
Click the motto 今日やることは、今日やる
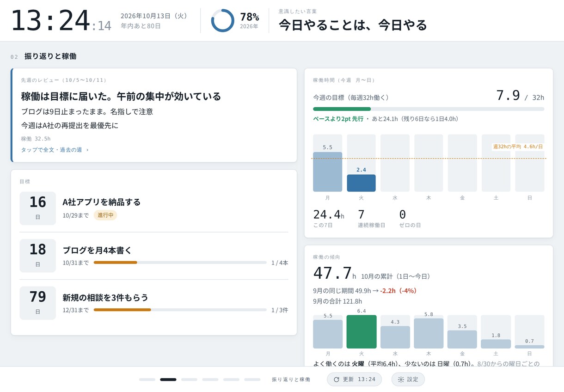353,25
